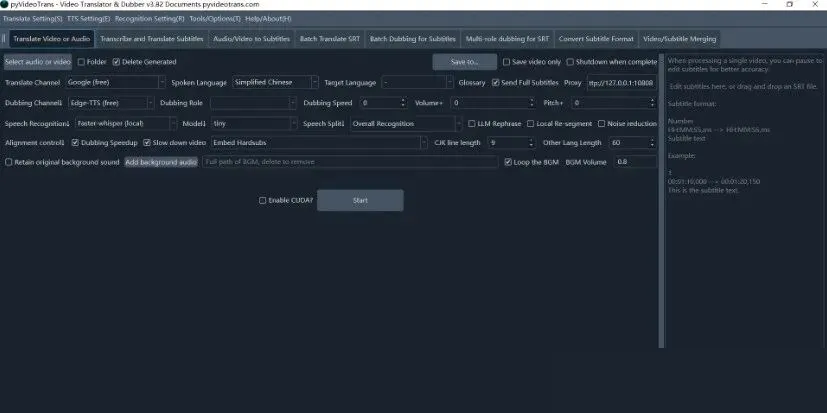
Task: Open the Audio/Video to Subtitles tab
Action: [x=252, y=39]
